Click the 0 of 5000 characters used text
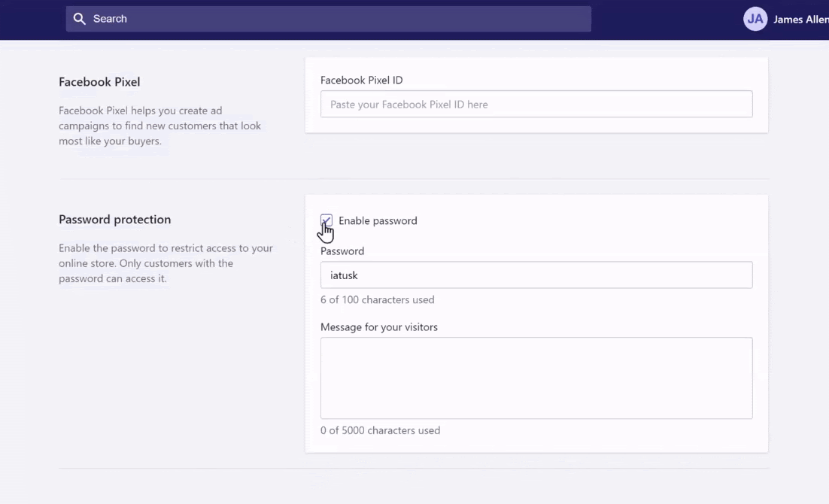 (x=380, y=430)
